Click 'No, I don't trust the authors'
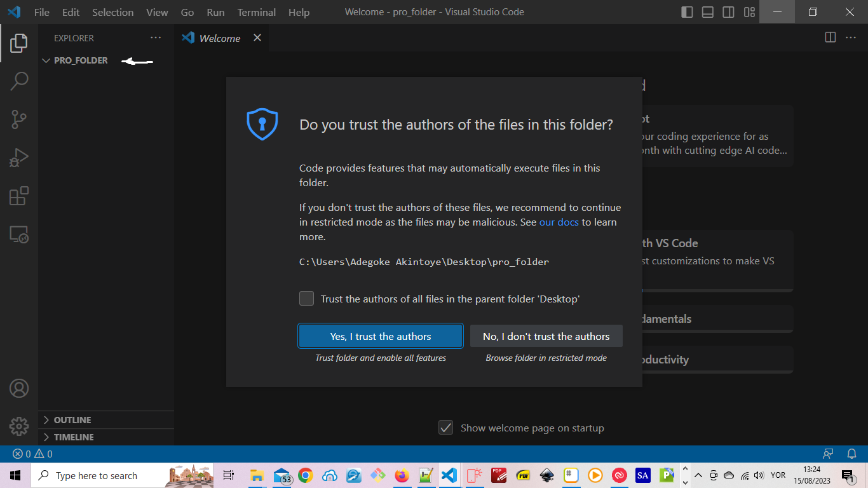Screen dimensions: 868x488 pos(546,336)
